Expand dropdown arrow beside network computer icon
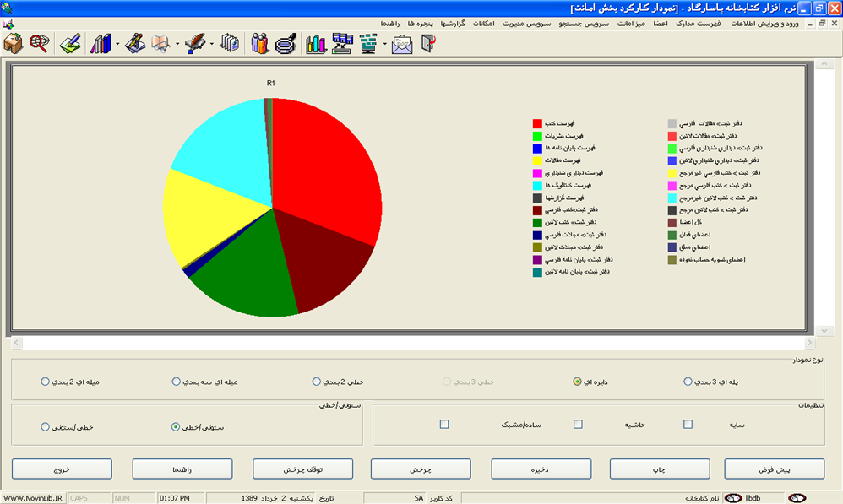Image resolution: width=843 pixels, height=504 pixels. 384,44
